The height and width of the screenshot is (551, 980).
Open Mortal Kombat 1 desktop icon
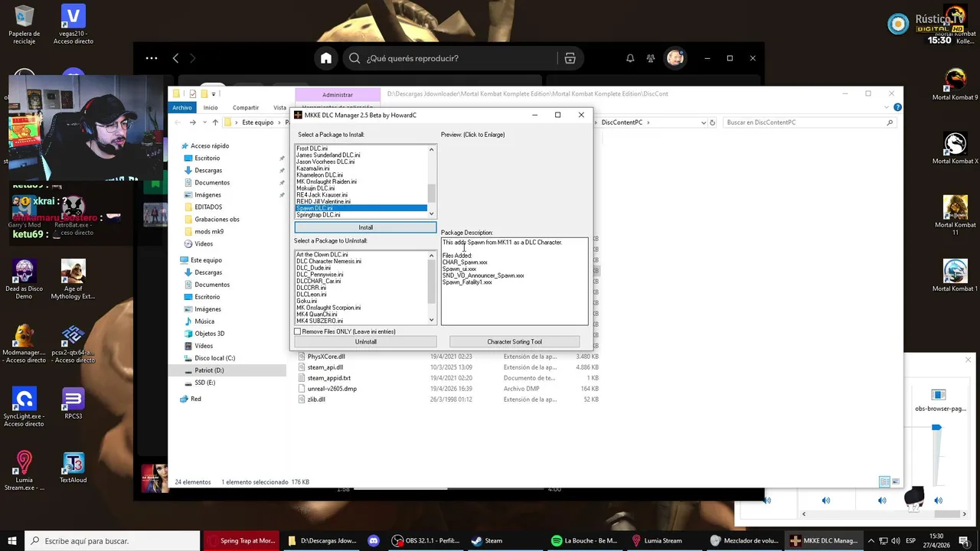pyautogui.click(x=955, y=275)
